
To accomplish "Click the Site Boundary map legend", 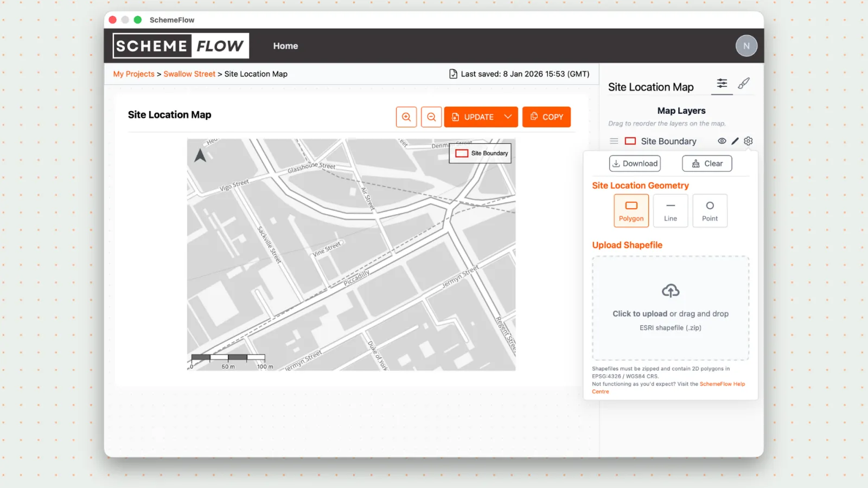I will (480, 153).
